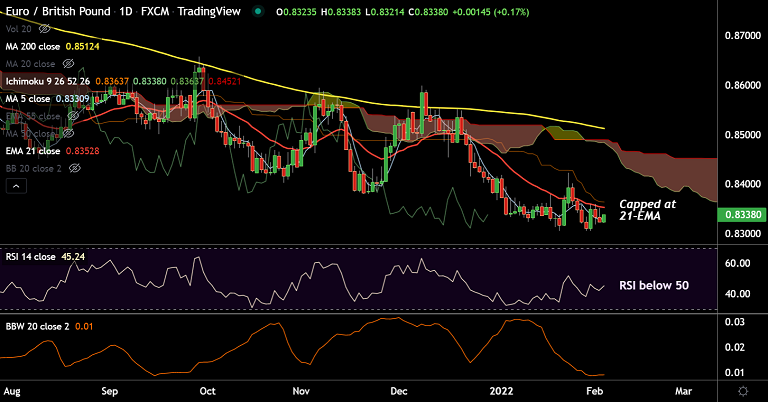Click the 0.86000 price axis label
768x402 pixels.
(743, 85)
